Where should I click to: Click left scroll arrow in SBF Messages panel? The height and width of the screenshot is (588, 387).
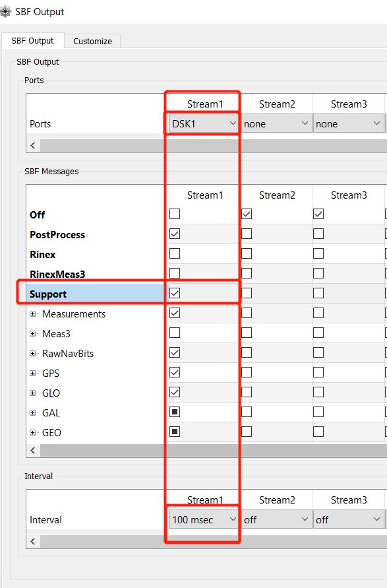point(33,450)
